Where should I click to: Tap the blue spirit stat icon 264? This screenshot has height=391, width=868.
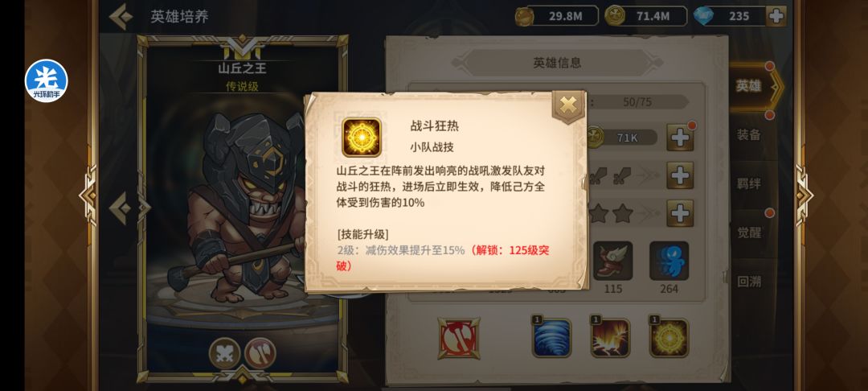[x=669, y=261]
